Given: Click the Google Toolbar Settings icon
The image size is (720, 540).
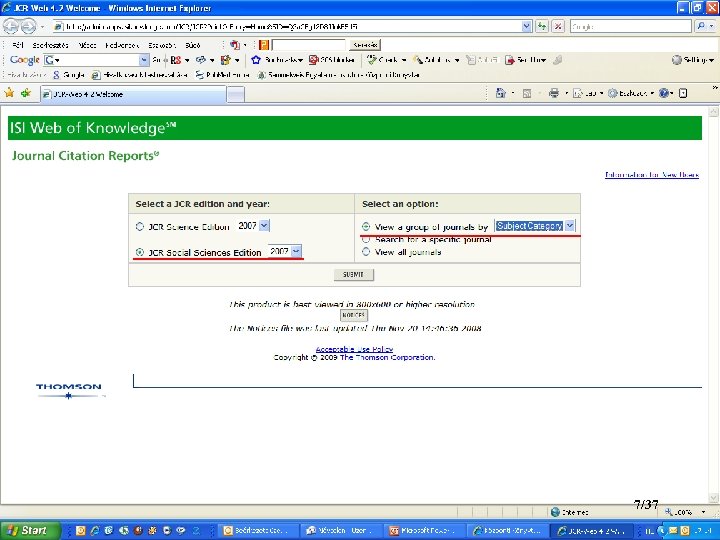Looking at the screenshot, I should point(676,60).
